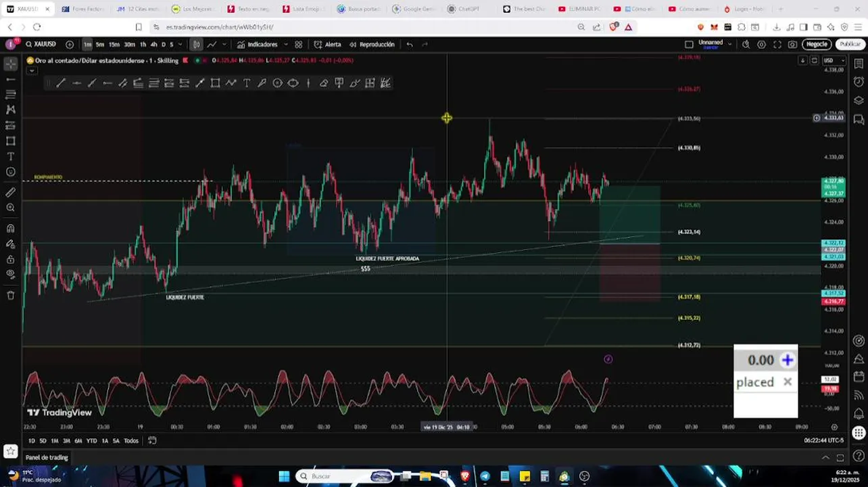Image resolution: width=868 pixels, height=487 pixels.
Task: Open indicator templates grid icon
Action: pyautogui.click(x=299, y=45)
